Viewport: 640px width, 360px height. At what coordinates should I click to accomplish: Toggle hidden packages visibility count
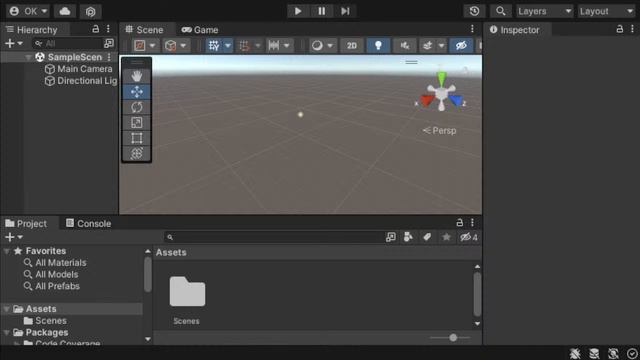tap(469, 237)
